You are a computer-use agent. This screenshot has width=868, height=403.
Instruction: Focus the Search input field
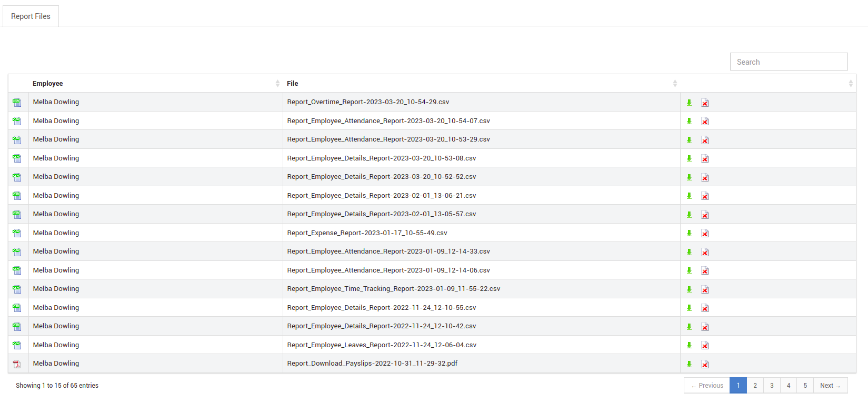789,62
